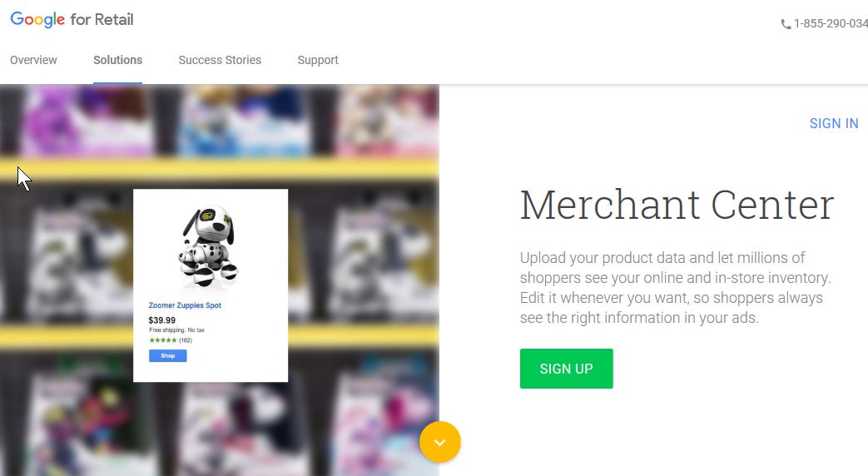Click the yellow down-chevron circle button
The height and width of the screenshot is (476, 868).
pos(440,442)
